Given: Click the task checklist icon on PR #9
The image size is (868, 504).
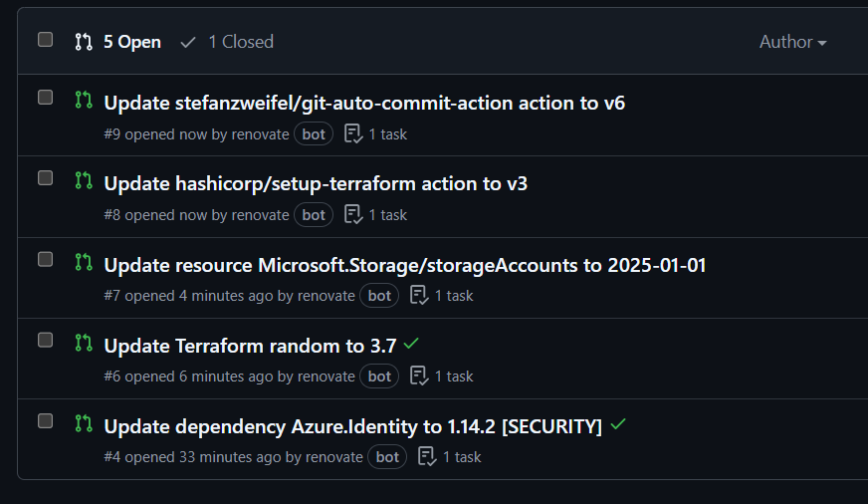Looking at the screenshot, I should pos(353,134).
